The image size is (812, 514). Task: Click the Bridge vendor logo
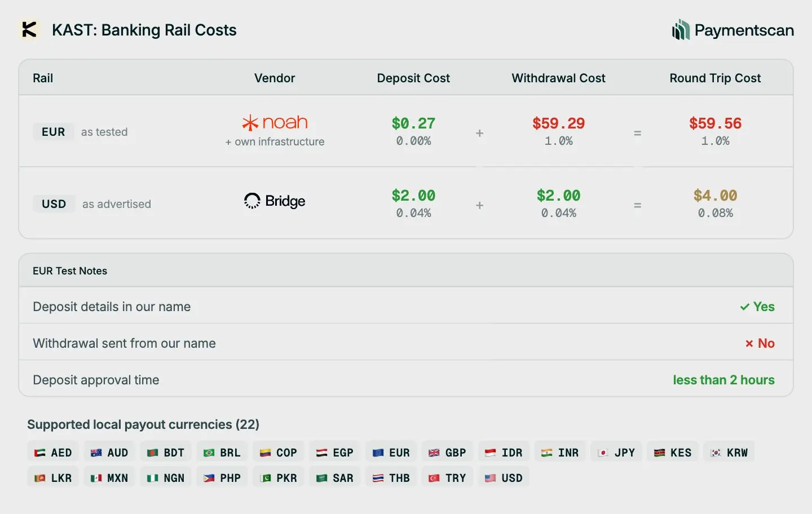click(x=275, y=201)
